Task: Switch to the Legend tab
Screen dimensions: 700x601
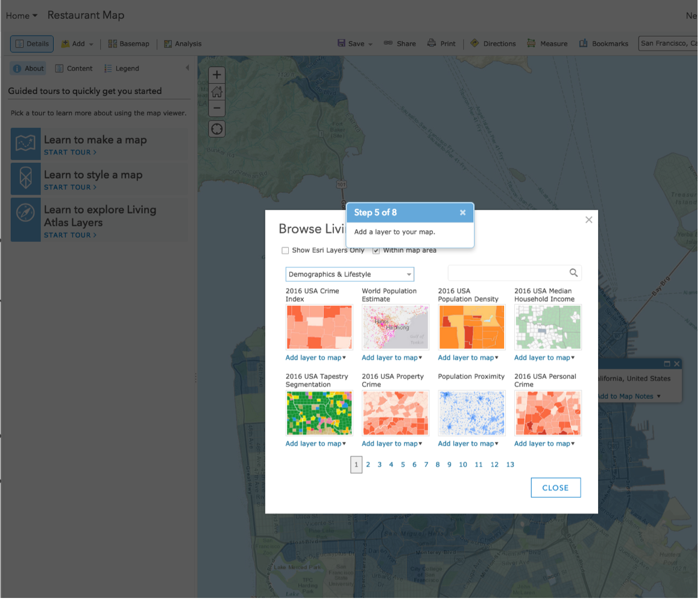Action: [x=121, y=68]
